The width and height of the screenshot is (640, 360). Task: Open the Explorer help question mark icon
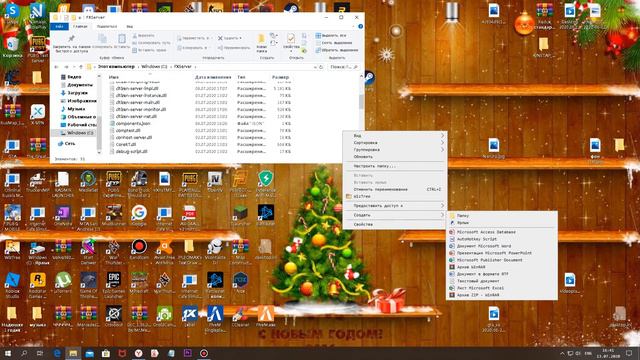(x=360, y=27)
